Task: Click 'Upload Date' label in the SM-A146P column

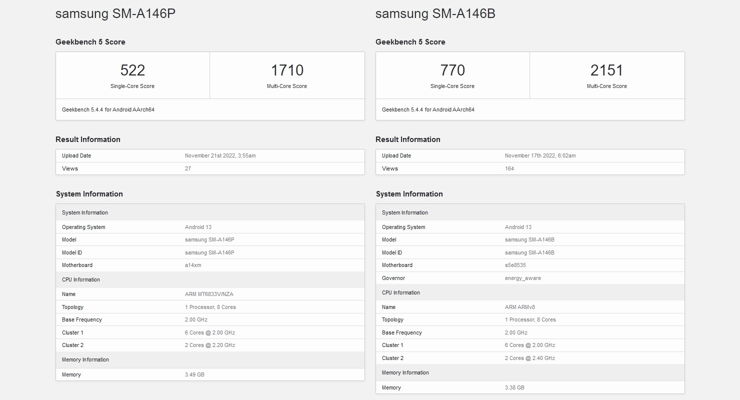Action: [76, 156]
